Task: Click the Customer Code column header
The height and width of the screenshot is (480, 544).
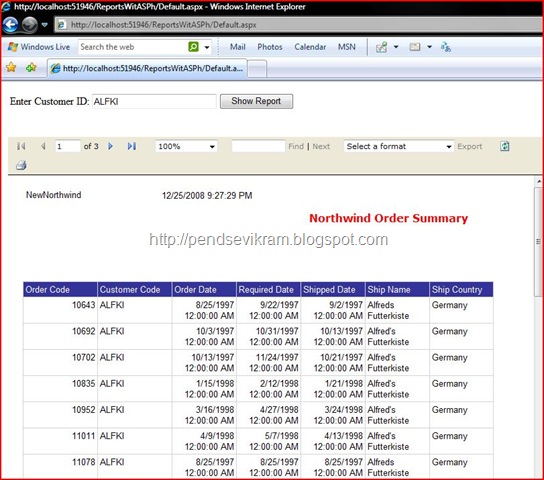Action: coord(135,290)
